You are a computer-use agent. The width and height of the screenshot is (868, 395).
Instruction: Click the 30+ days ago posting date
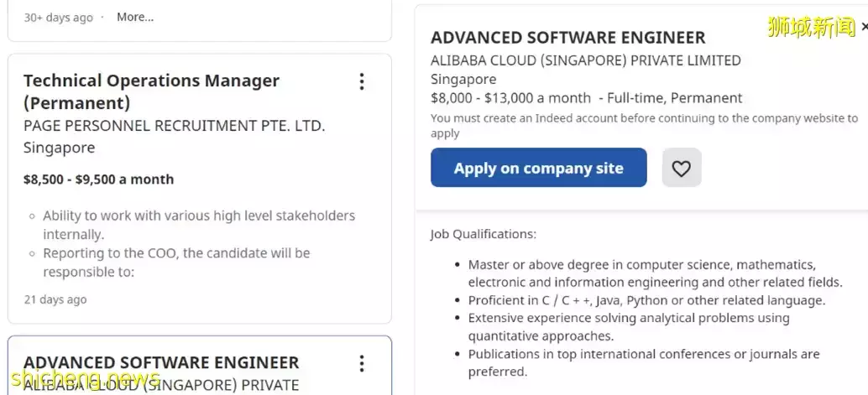pyautogui.click(x=58, y=18)
